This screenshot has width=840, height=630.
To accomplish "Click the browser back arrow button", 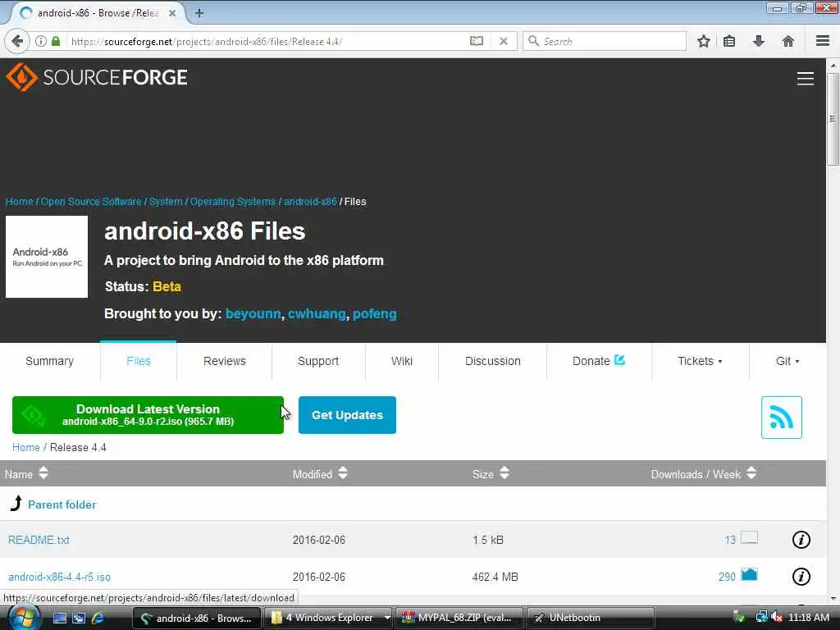I will click(17, 41).
